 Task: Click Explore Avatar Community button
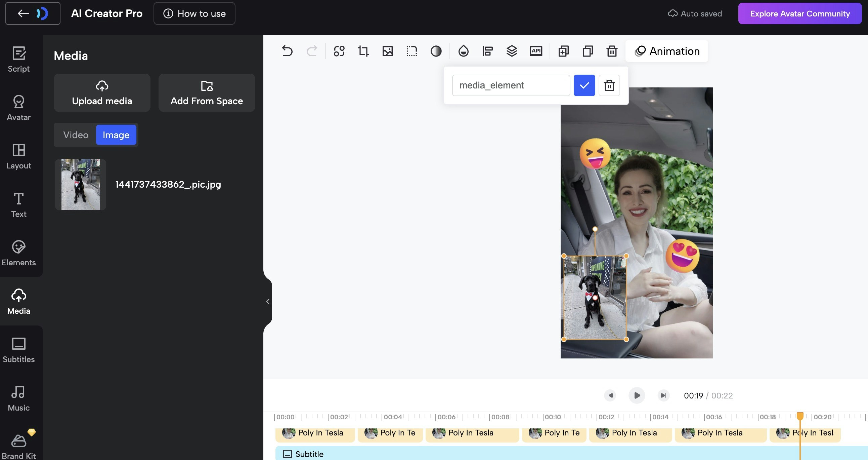tap(799, 13)
